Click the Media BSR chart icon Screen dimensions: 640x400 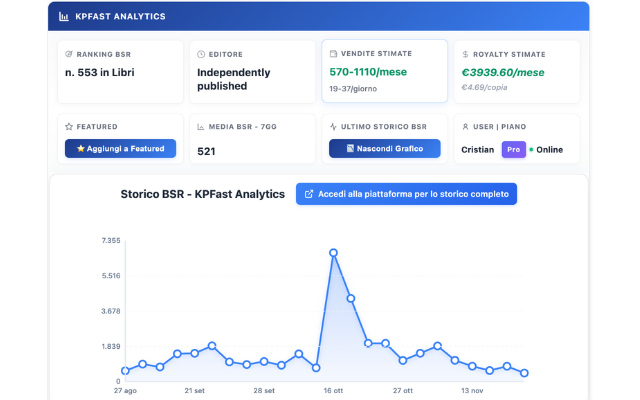(x=201, y=127)
